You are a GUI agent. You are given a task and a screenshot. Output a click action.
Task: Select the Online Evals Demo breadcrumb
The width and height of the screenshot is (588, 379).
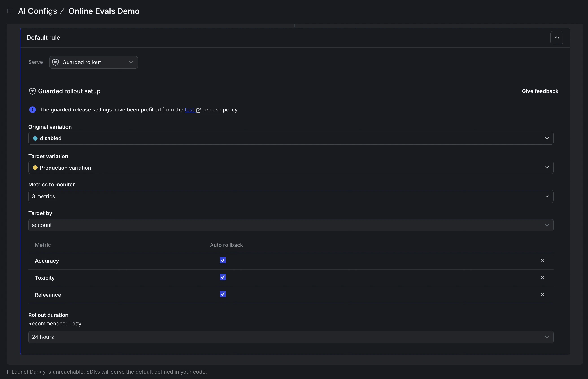tap(104, 11)
